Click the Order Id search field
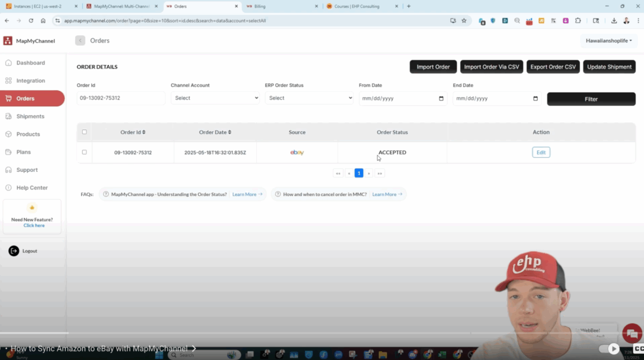The width and height of the screenshot is (644, 360). (121, 98)
